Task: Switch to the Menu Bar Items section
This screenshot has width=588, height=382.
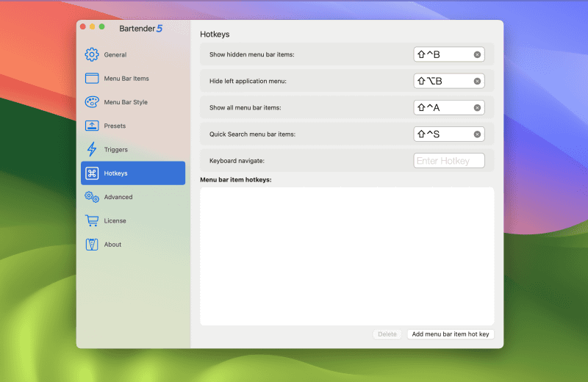Action: pos(126,79)
